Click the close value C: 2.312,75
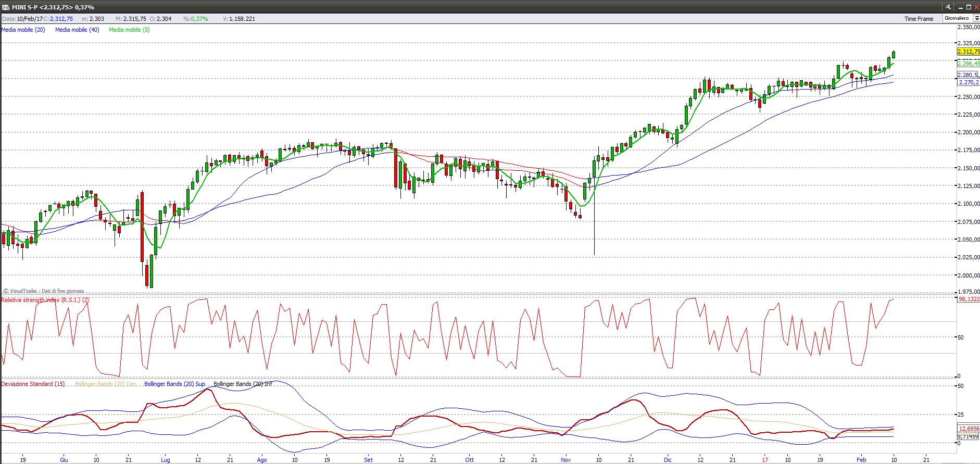This screenshot has height=464, width=980. (x=58, y=19)
